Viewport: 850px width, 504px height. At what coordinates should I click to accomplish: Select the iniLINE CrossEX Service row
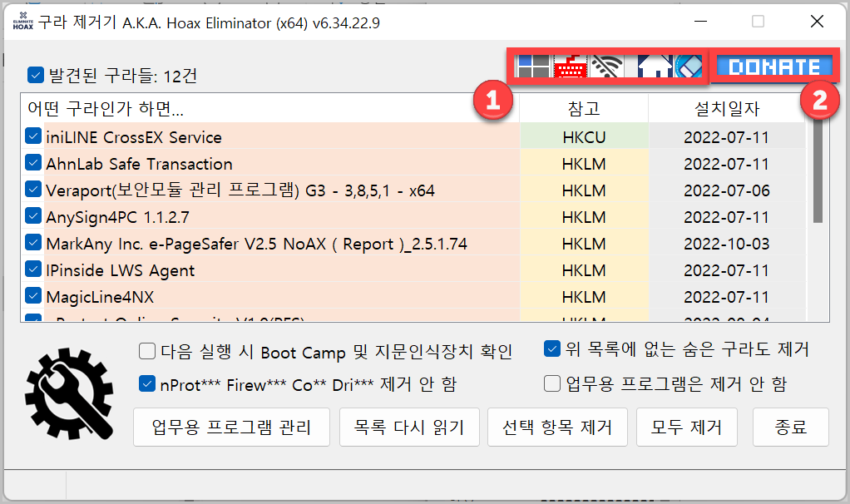413,136
